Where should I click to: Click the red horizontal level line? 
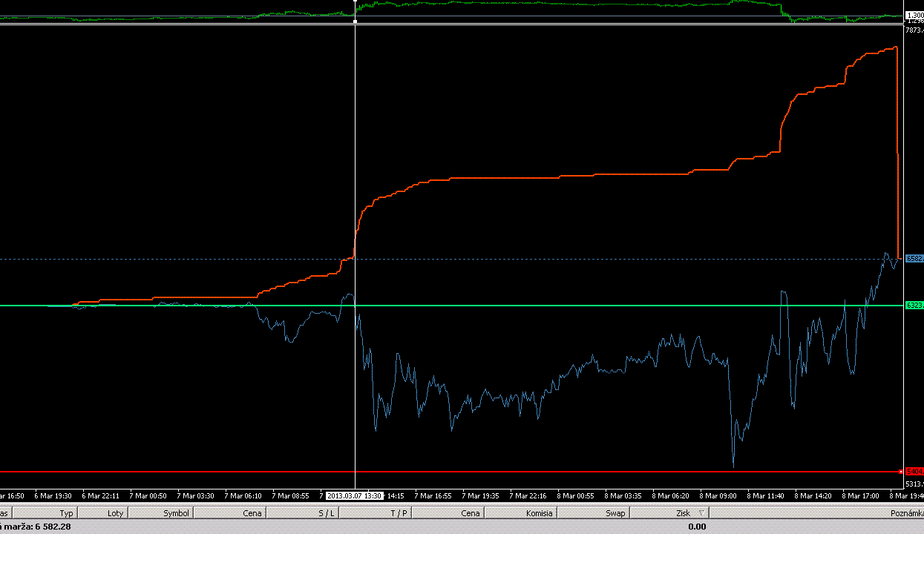[x=450, y=472]
